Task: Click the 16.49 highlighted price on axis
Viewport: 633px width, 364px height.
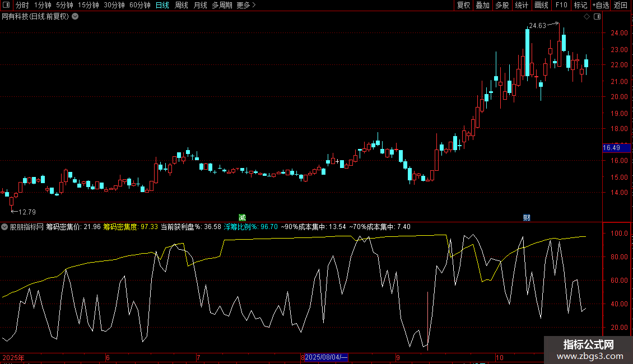Action: [x=616, y=148]
